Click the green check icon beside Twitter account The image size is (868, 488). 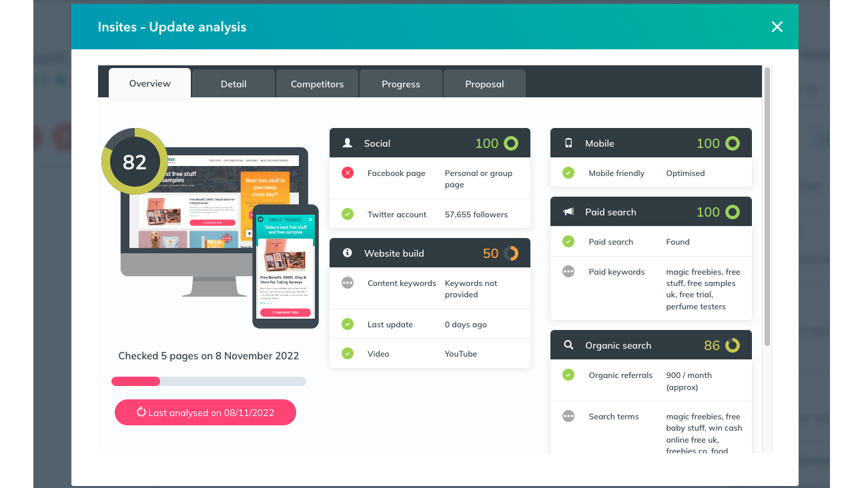347,214
